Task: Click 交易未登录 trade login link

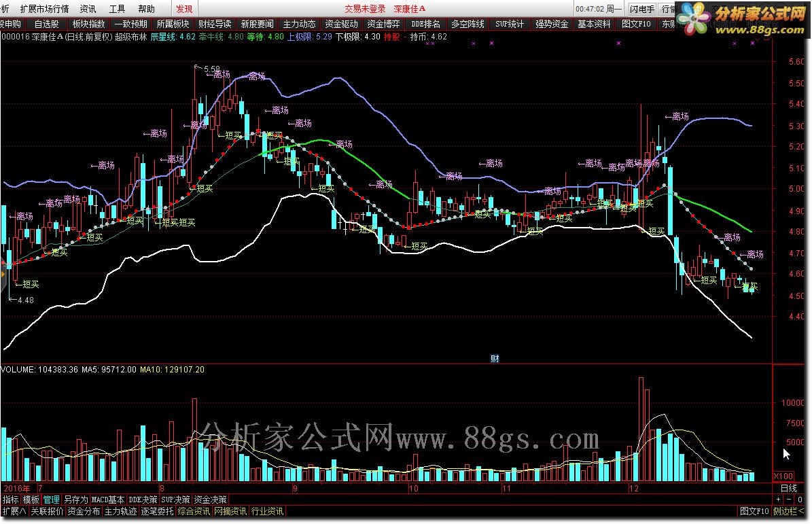Action: click(x=365, y=9)
